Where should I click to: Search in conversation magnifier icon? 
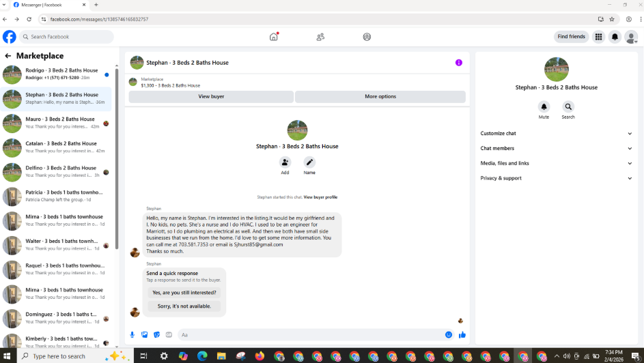(568, 106)
